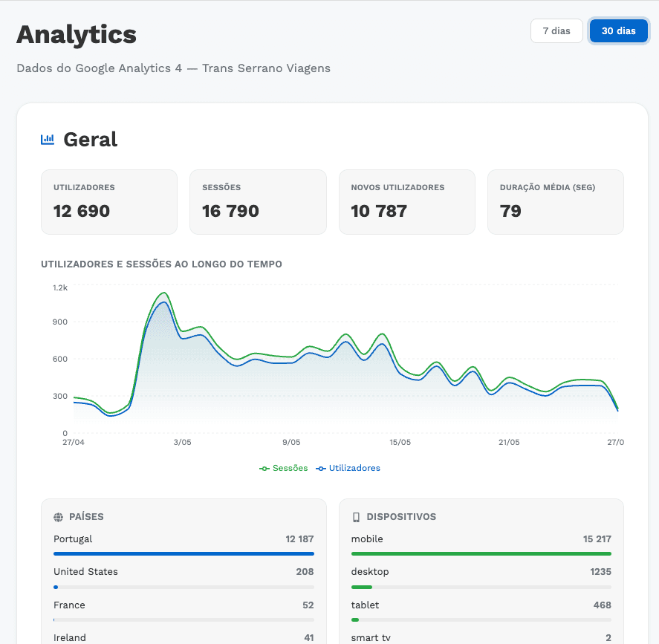Click the United States progress bar
The width and height of the screenshot is (659, 644).
184,587
